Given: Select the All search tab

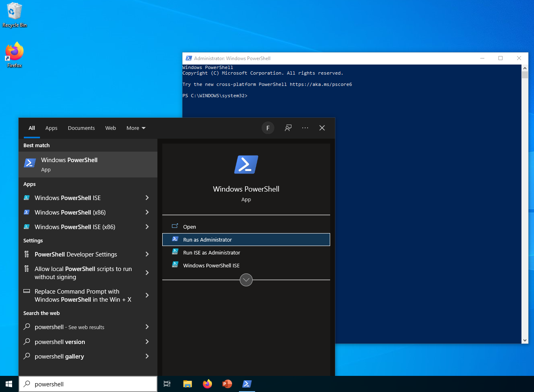Looking at the screenshot, I should (x=32, y=128).
